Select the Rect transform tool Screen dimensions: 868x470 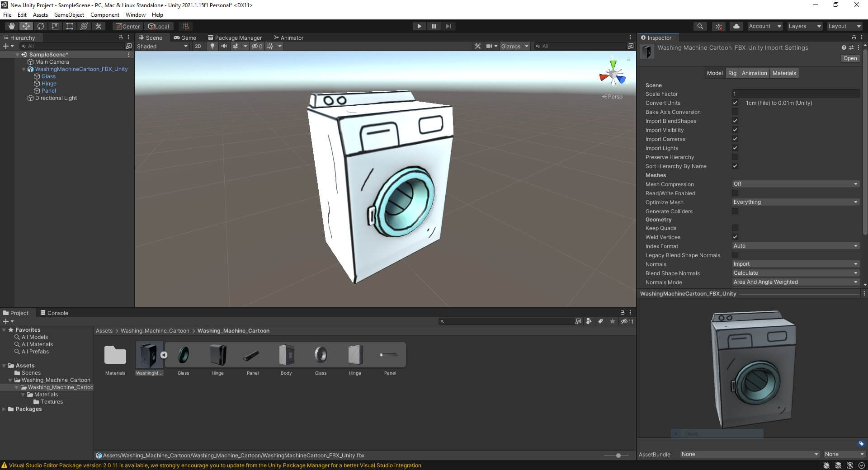[69, 26]
